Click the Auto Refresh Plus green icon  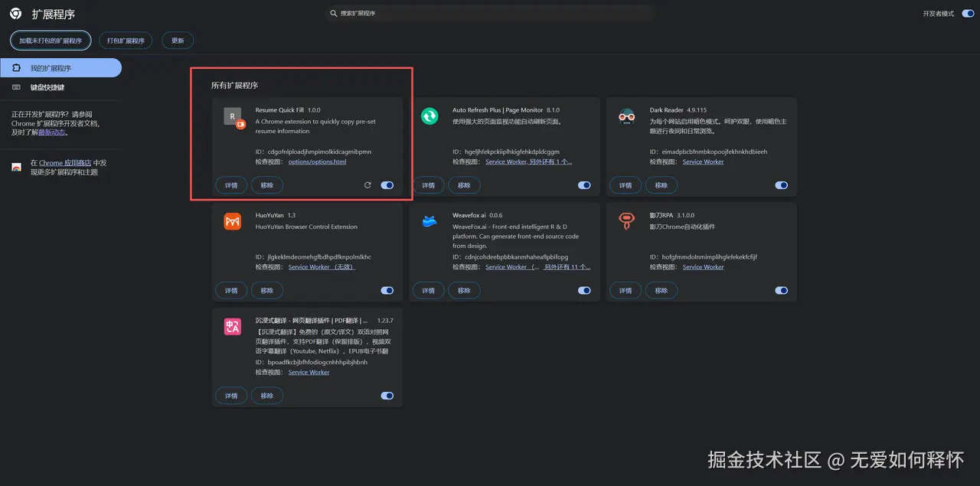coord(430,116)
